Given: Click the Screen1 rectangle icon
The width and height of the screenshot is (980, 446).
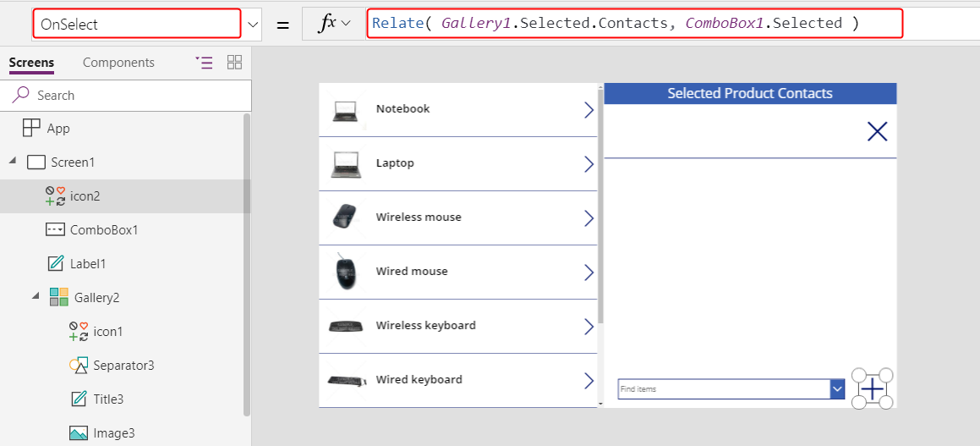Looking at the screenshot, I should pyautogui.click(x=37, y=162).
